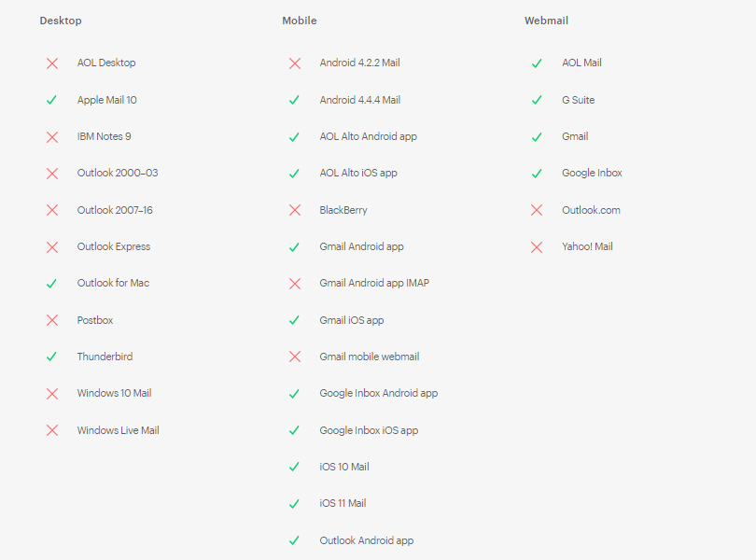Image resolution: width=756 pixels, height=560 pixels.
Task: Click the green checkmark next to Thunderbird
Action: 52,357
